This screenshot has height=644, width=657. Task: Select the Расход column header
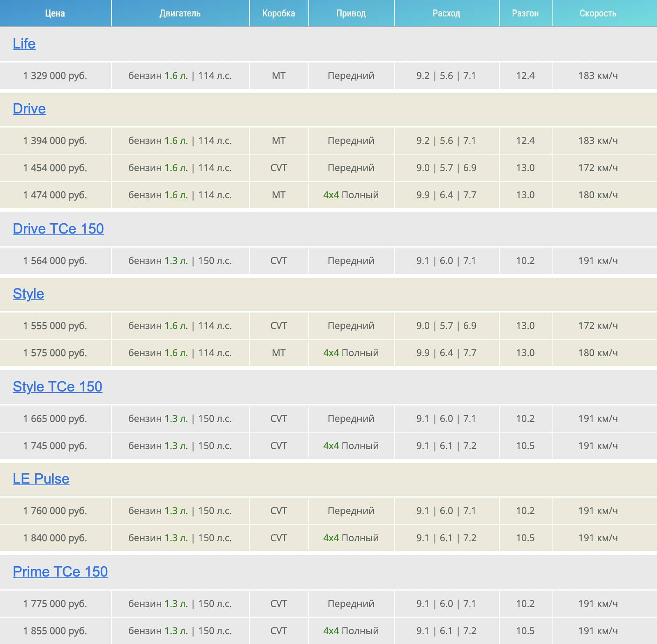pos(446,13)
